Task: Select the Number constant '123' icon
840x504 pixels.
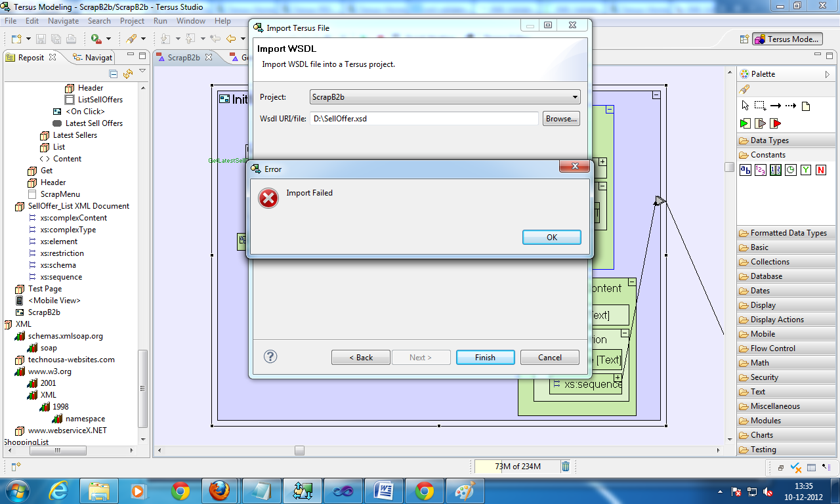Action: click(x=761, y=170)
